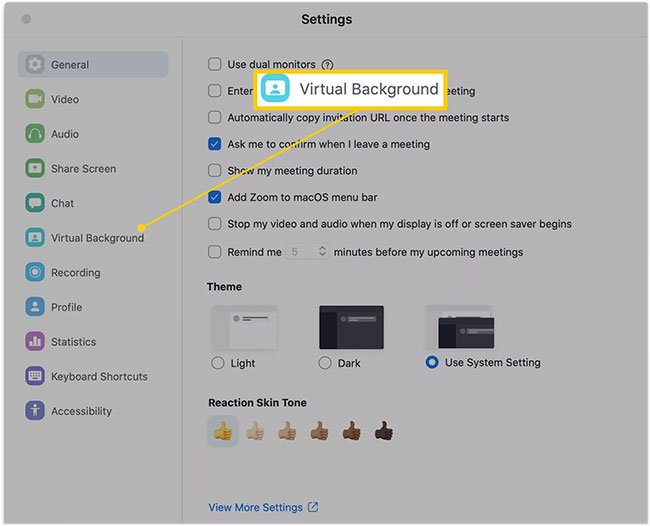The image size is (650, 526).
Task: Uncheck Add Zoom to macOS menu bar
Action: (x=215, y=198)
